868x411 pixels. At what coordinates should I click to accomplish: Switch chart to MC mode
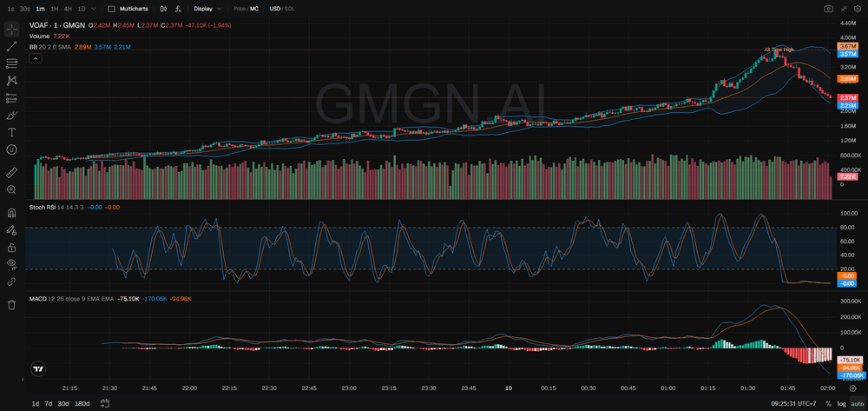[254, 9]
